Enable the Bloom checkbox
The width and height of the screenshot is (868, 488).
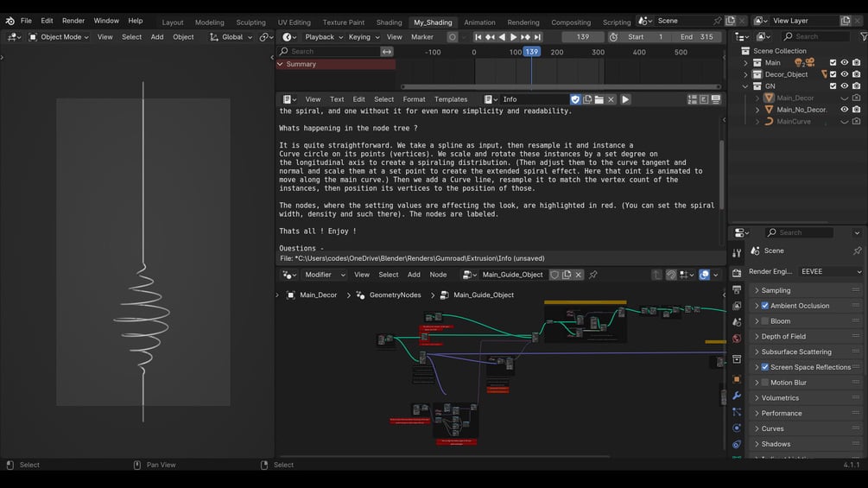click(765, 321)
